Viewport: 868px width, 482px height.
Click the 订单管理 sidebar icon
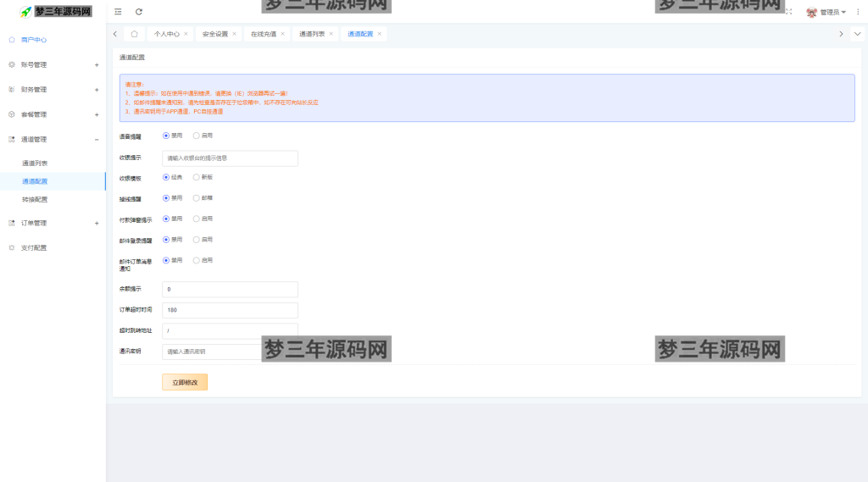click(x=12, y=223)
